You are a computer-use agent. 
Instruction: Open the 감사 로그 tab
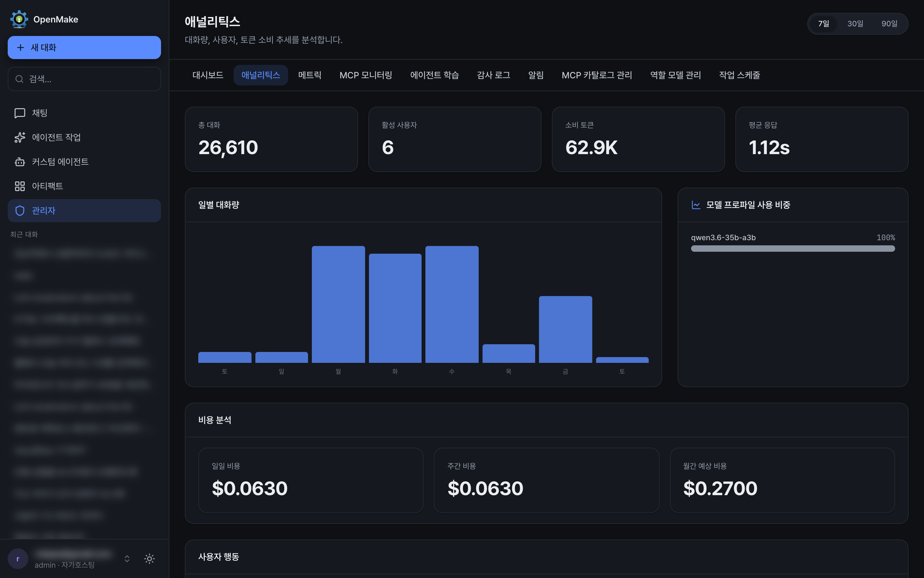click(493, 75)
